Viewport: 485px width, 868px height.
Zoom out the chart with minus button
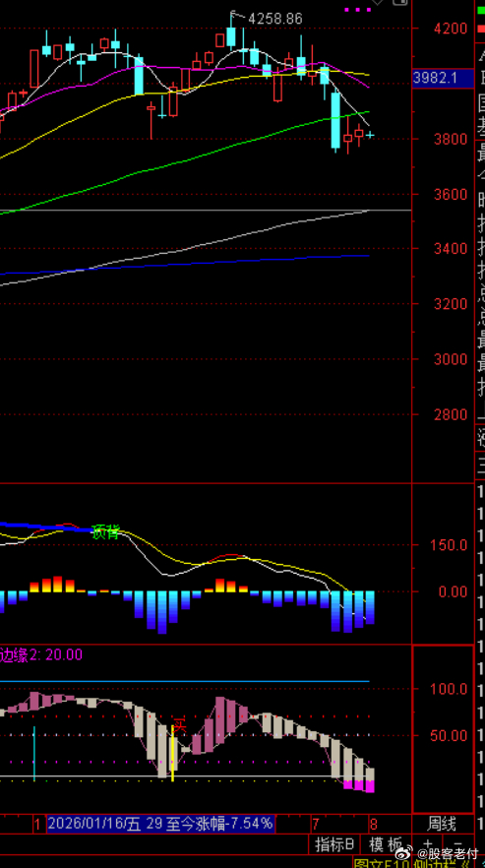click(x=456, y=845)
